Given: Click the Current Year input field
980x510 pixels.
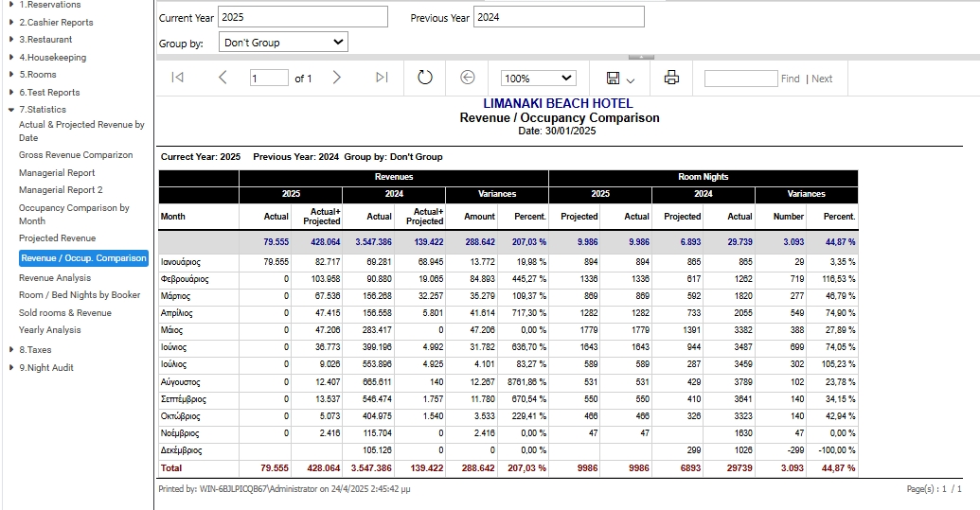Looking at the screenshot, I should [x=302, y=17].
